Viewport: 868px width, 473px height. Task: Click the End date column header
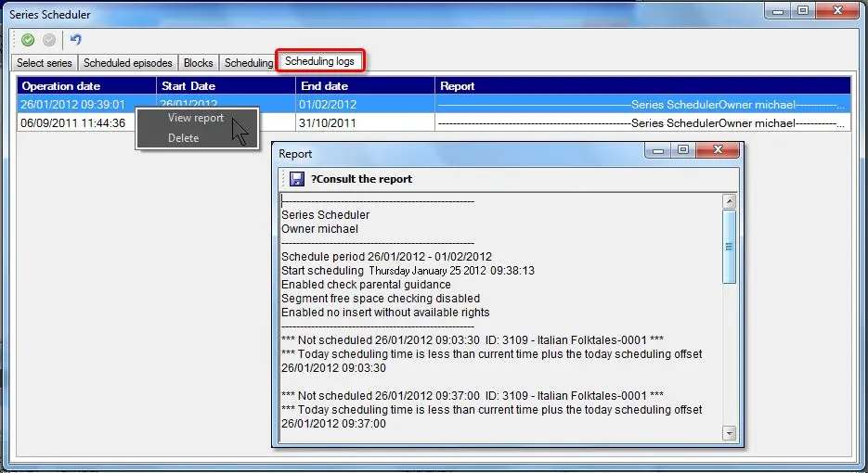click(x=365, y=86)
